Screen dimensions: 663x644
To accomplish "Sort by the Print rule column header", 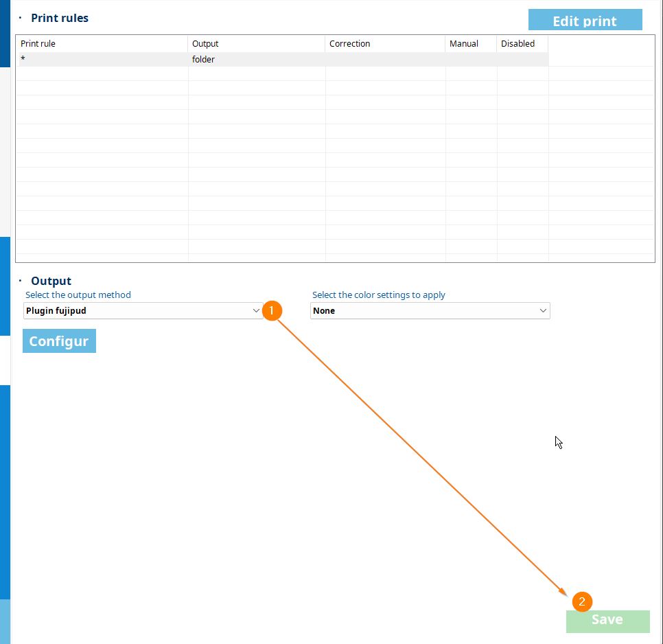I will 102,44.
